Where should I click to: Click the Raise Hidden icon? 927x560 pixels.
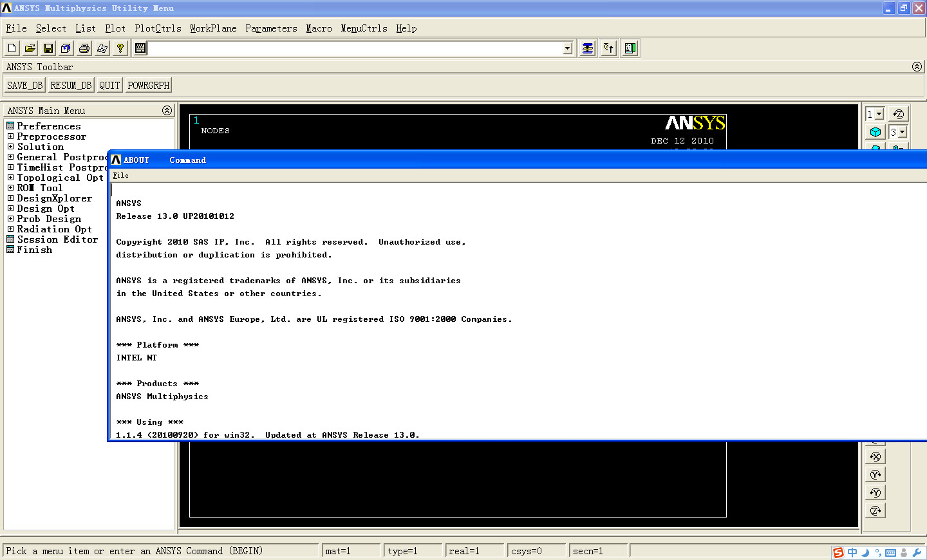(588, 48)
